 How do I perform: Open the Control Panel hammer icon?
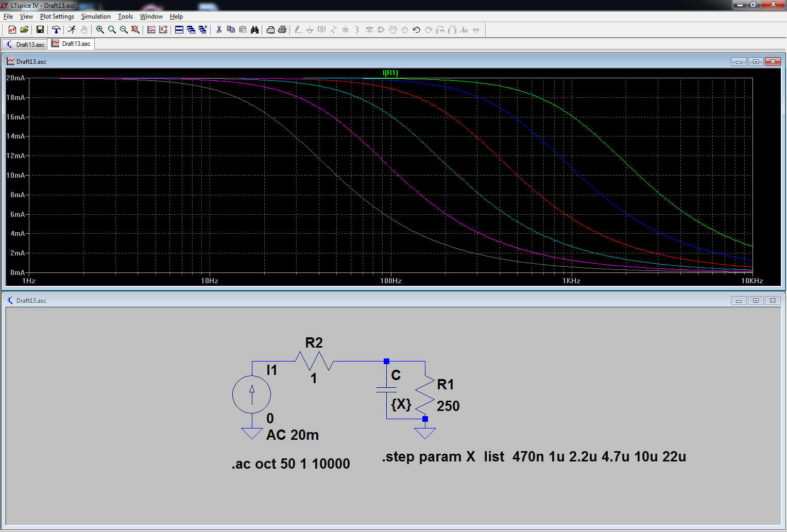[56, 30]
